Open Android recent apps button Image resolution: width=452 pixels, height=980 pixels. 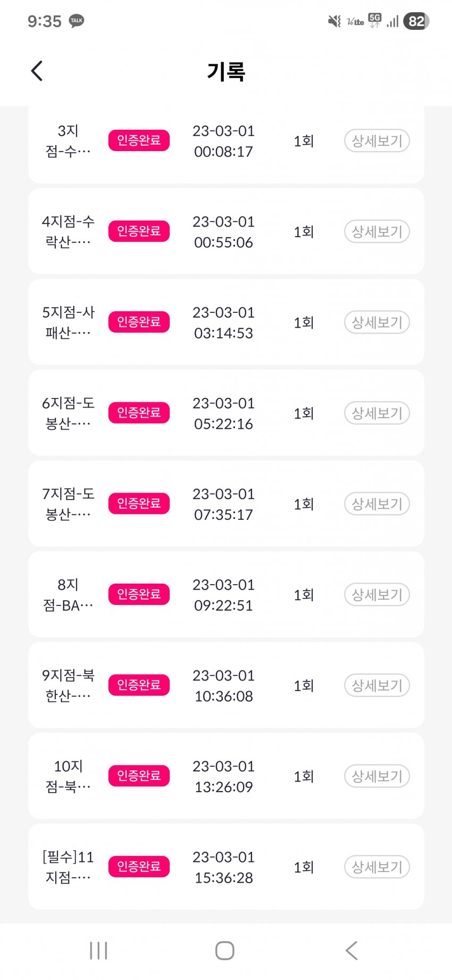(x=99, y=950)
